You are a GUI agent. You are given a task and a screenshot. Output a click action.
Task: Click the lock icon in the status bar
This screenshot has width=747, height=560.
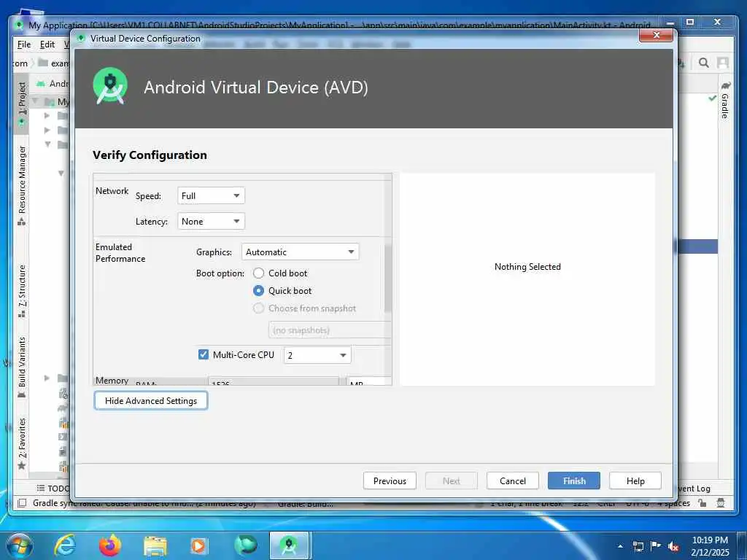coord(703,503)
